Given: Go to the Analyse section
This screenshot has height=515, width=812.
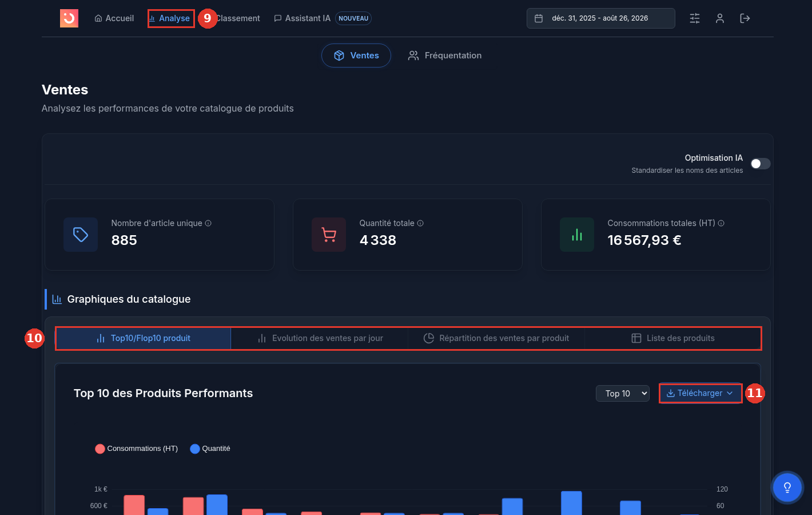Looking at the screenshot, I should [x=169, y=18].
